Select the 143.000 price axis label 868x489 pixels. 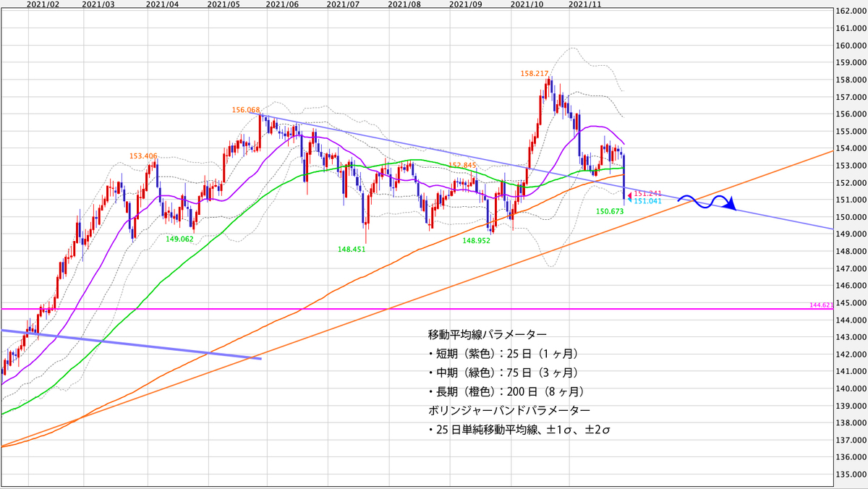point(851,337)
